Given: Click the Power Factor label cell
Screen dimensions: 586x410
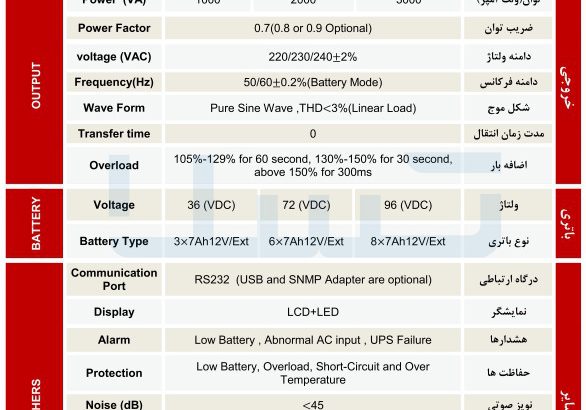Looking at the screenshot, I should click(x=114, y=28).
